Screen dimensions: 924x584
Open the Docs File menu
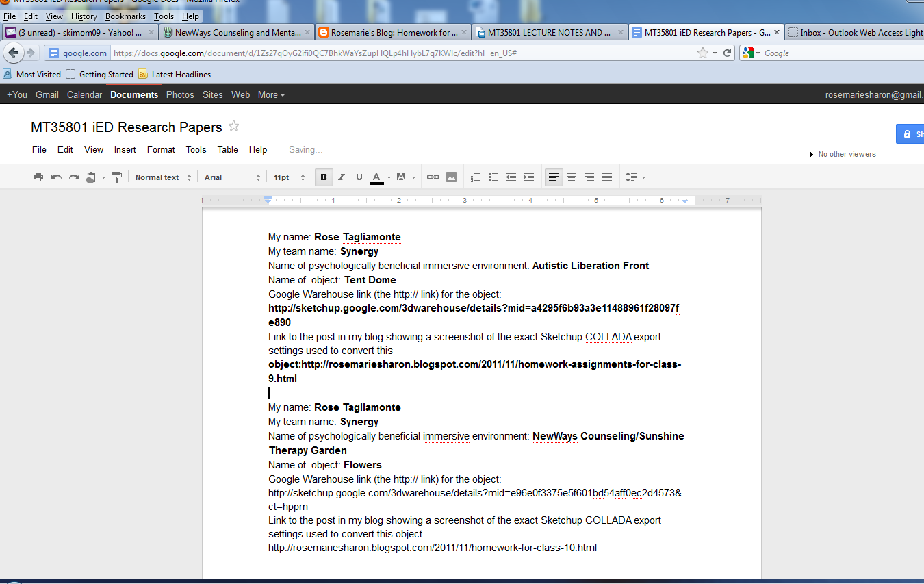click(x=39, y=149)
